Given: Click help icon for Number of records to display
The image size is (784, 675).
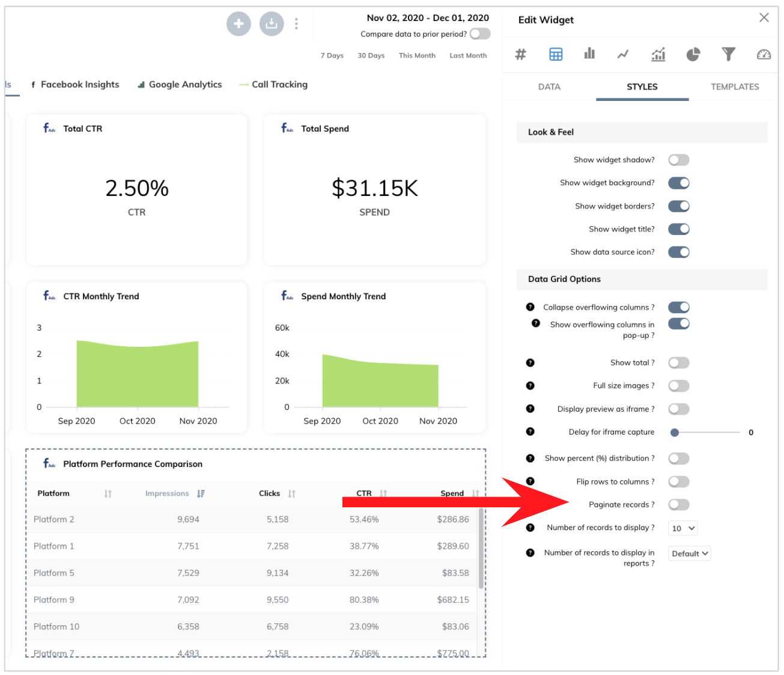Looking at the screenshot, I should [x=530, y=528].
